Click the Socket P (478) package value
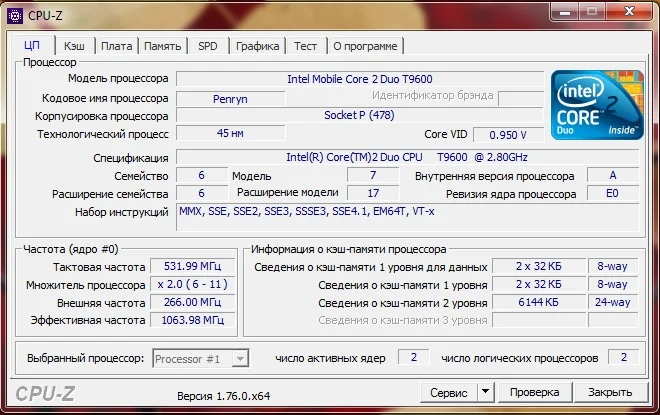This screenshot has width=660, height=415. point(359,115)
